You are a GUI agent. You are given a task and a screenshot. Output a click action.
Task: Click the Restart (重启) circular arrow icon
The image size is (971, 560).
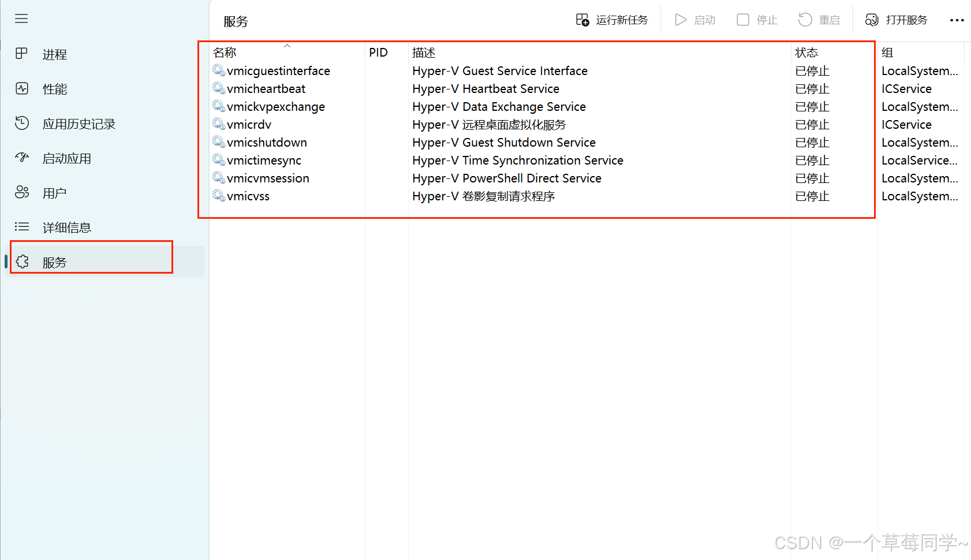(805, 20)
